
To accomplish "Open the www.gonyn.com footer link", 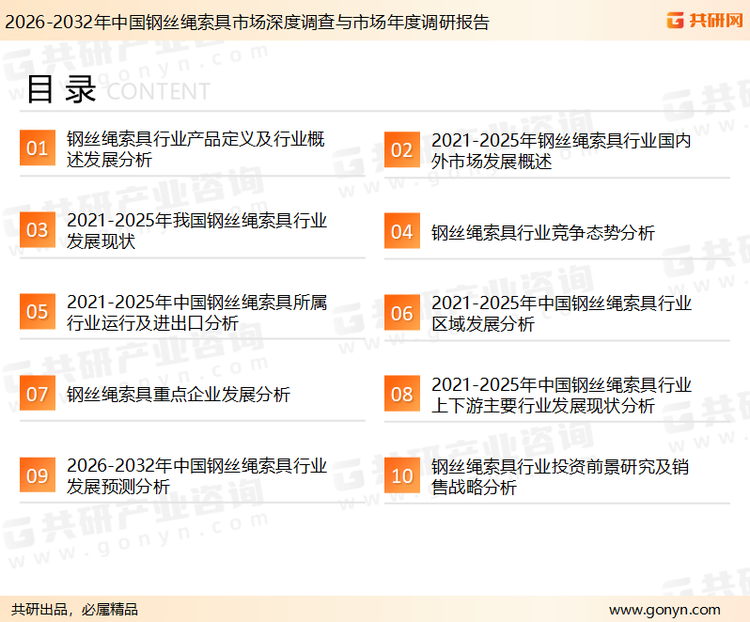I will click(664, 610).
